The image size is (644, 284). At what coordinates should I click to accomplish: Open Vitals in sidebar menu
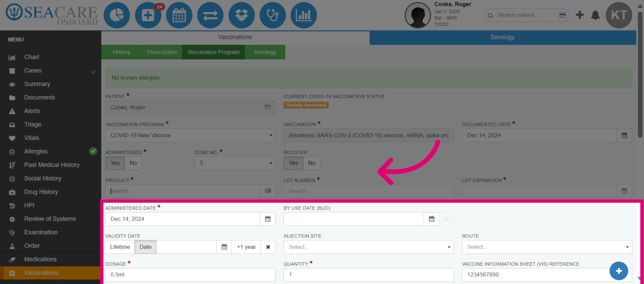click(x=50, y=138)
